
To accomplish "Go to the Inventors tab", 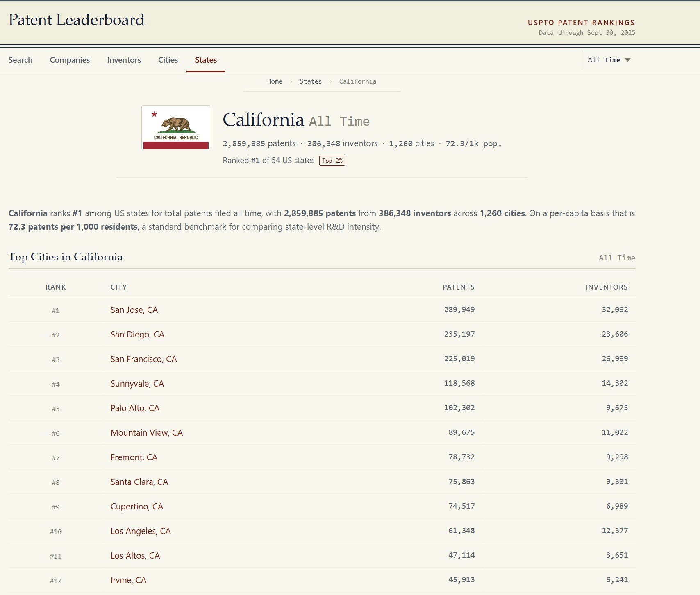I will [x=124, y=60].
